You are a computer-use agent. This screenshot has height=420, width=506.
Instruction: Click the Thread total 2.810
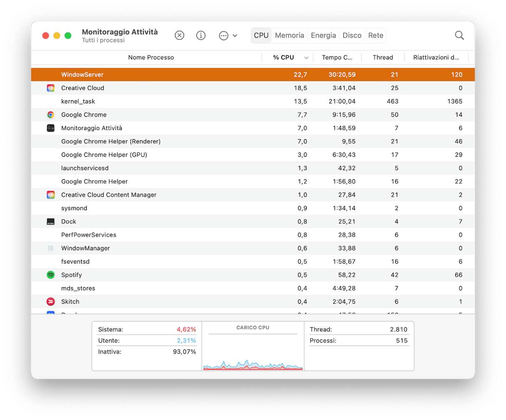click(399, 329)
